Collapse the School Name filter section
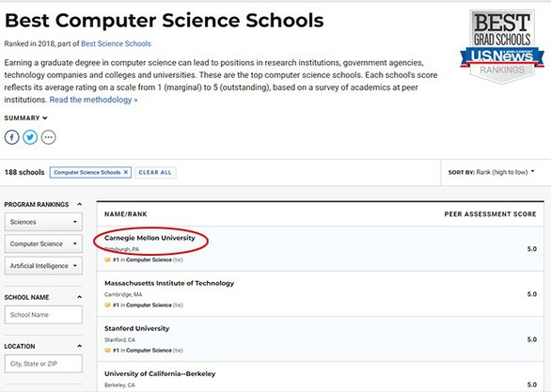This screenshot has height=392, width=551. click(79, 297)
